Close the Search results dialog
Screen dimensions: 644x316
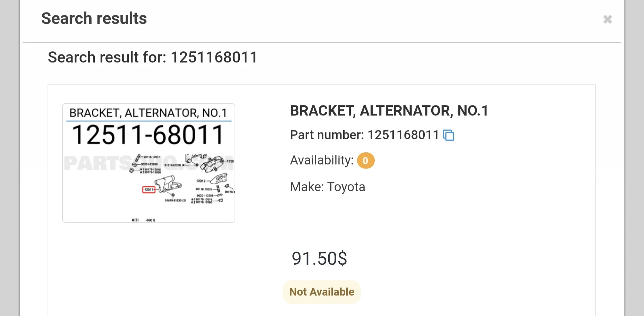click(607, 19)
